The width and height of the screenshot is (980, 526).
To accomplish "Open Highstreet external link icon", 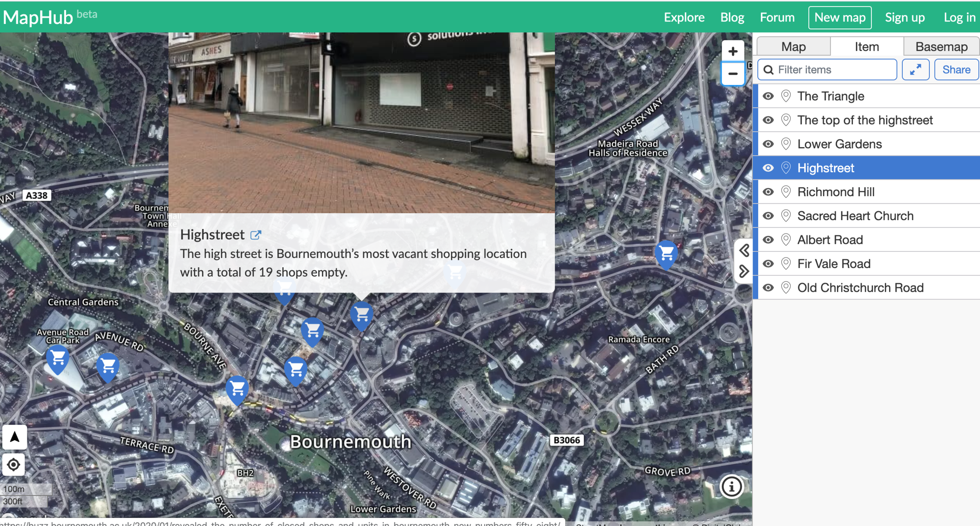I will tap(256, 235).
